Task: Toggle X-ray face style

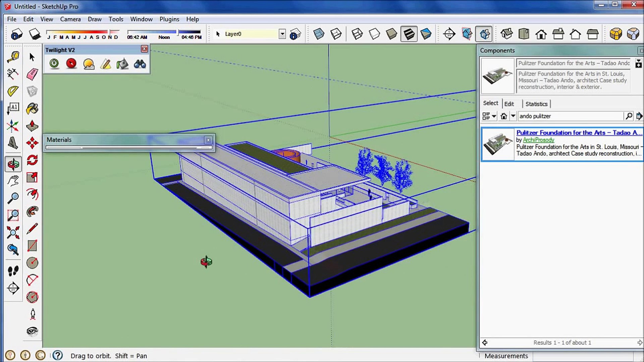Action: (x=319, y=34)
